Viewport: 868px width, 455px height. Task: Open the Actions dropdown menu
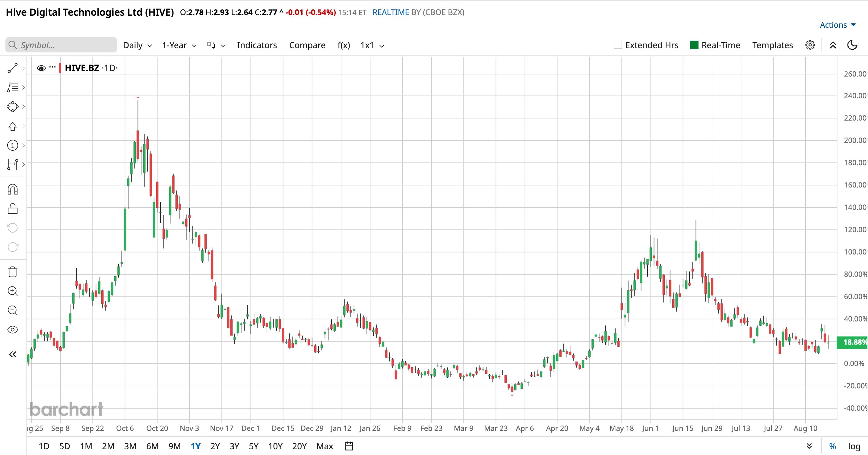[838, 25]
